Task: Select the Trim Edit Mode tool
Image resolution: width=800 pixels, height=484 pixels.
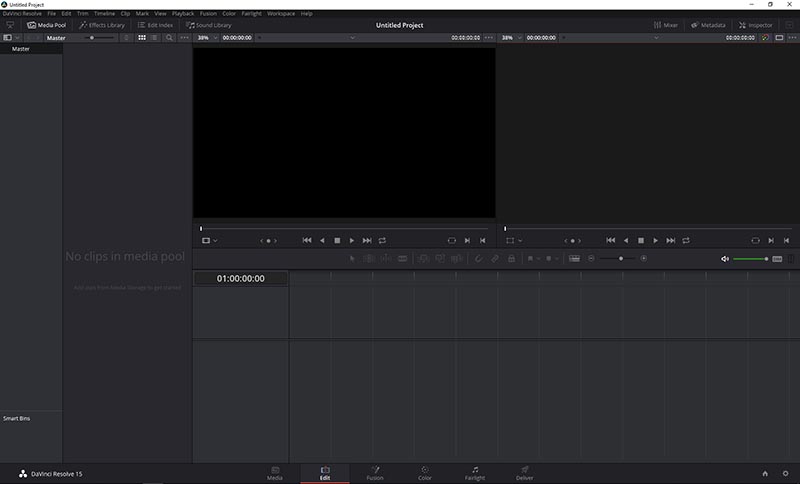Action: pos(369,259)
